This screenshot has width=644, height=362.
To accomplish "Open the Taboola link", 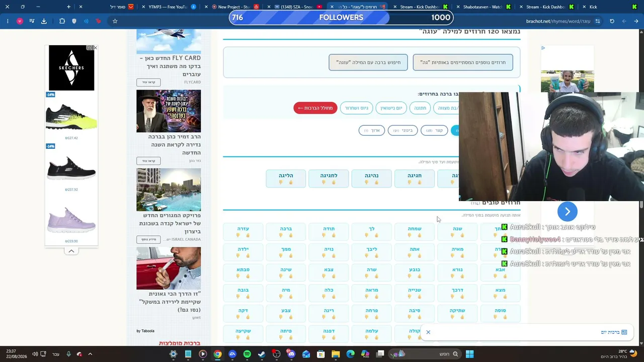I will [145, 331].
